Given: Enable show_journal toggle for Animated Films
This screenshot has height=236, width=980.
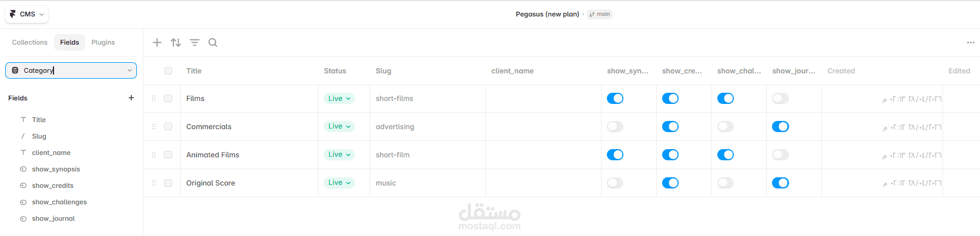Looking at the screenshot, I should (780, 155).
